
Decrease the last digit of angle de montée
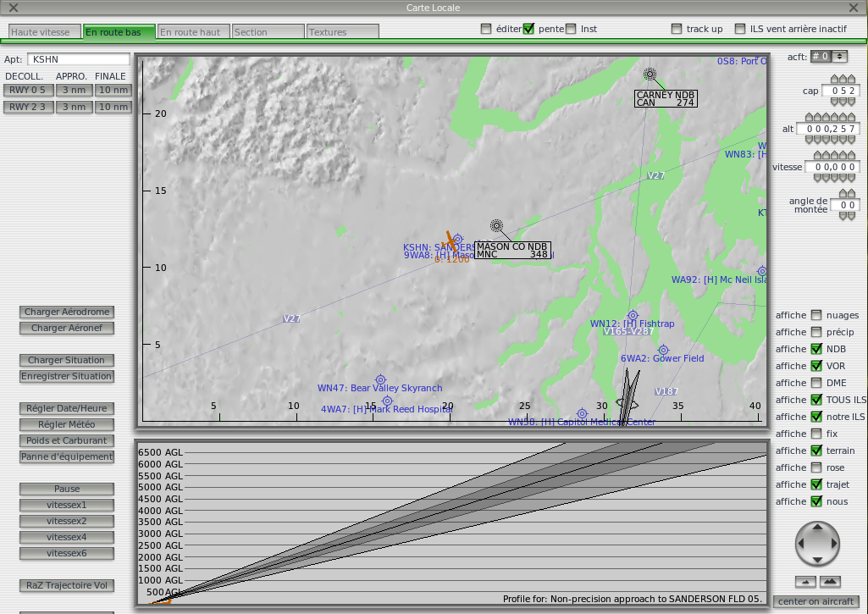click(x=851, y=216)
